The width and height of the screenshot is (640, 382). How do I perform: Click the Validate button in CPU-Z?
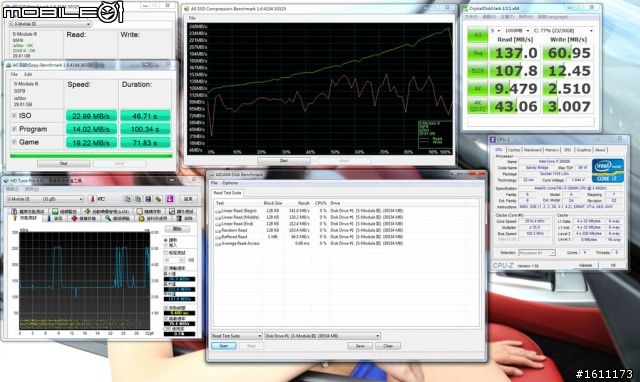585,265
